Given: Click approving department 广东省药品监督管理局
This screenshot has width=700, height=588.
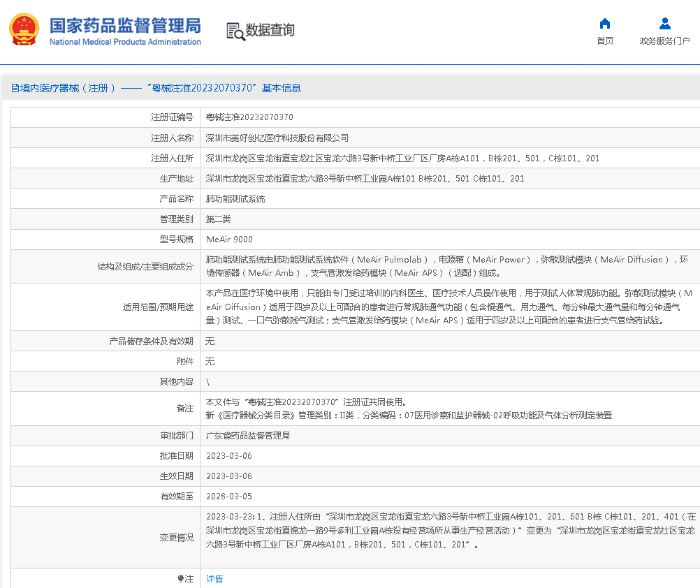Looking at the screenshot, I should (x=248, y=435).
